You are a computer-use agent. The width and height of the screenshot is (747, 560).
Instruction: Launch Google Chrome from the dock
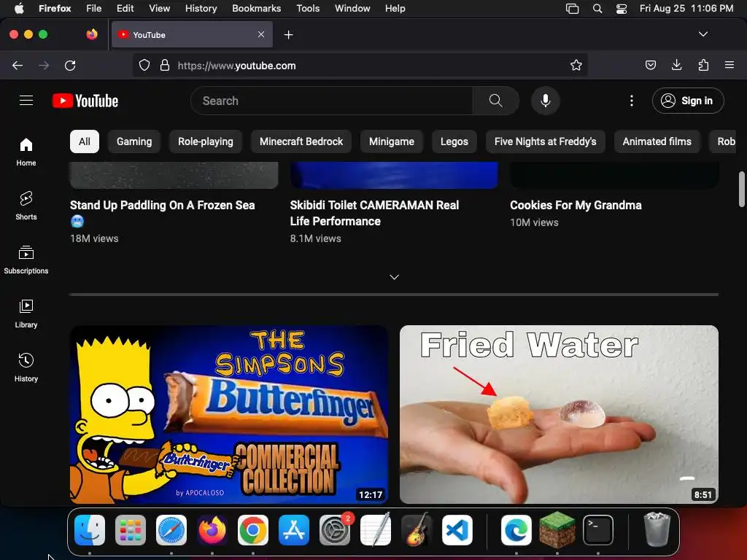[253, 529]
